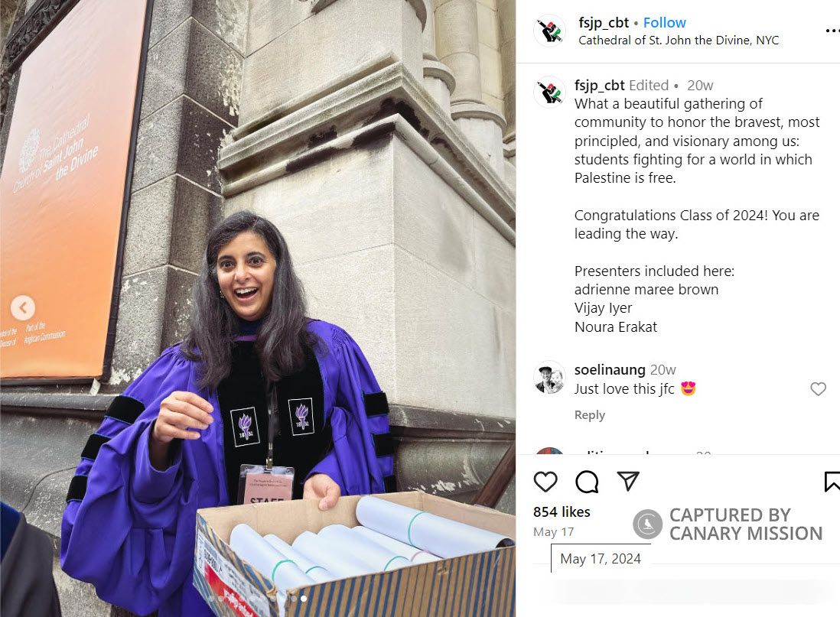The height and width of the screenshot is (617, 840).
Task: Save the post with bookmark icon
Action: [832, 482]
